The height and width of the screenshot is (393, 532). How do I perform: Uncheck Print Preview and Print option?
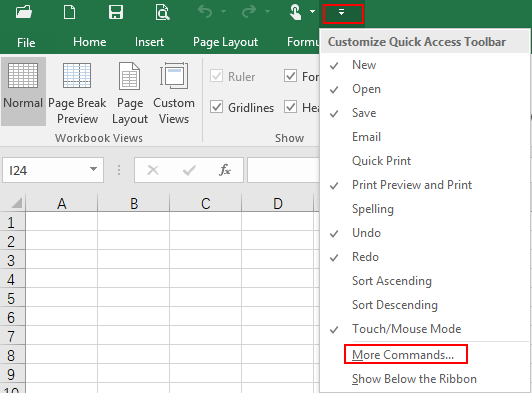[x=424, y=185]
